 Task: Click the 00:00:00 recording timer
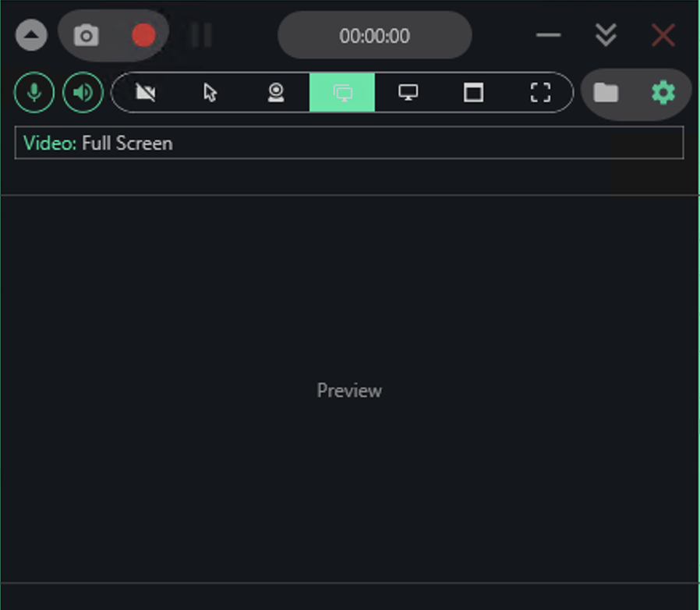click(x=374, y=35)
